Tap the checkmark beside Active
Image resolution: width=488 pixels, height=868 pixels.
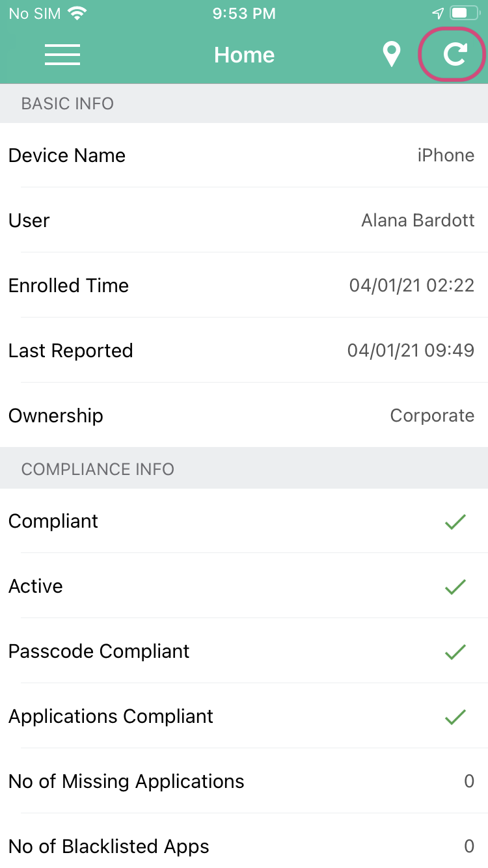[x=455, y=586]
